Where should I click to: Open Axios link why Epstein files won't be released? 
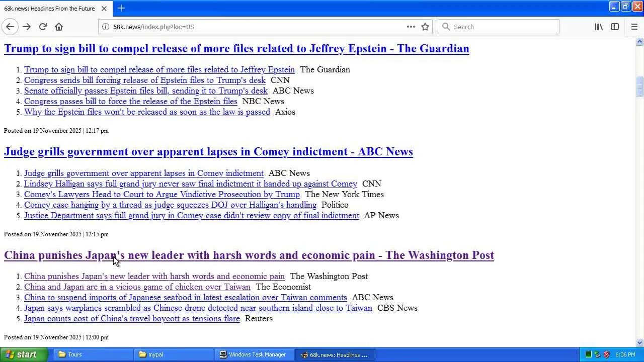pyautogui.click(x=147, y=112)
